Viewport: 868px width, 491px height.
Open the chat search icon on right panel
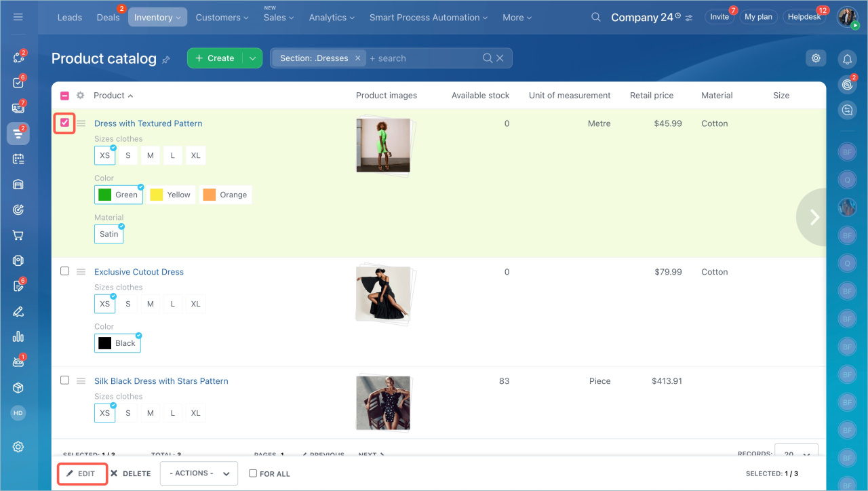coord(847,110)
